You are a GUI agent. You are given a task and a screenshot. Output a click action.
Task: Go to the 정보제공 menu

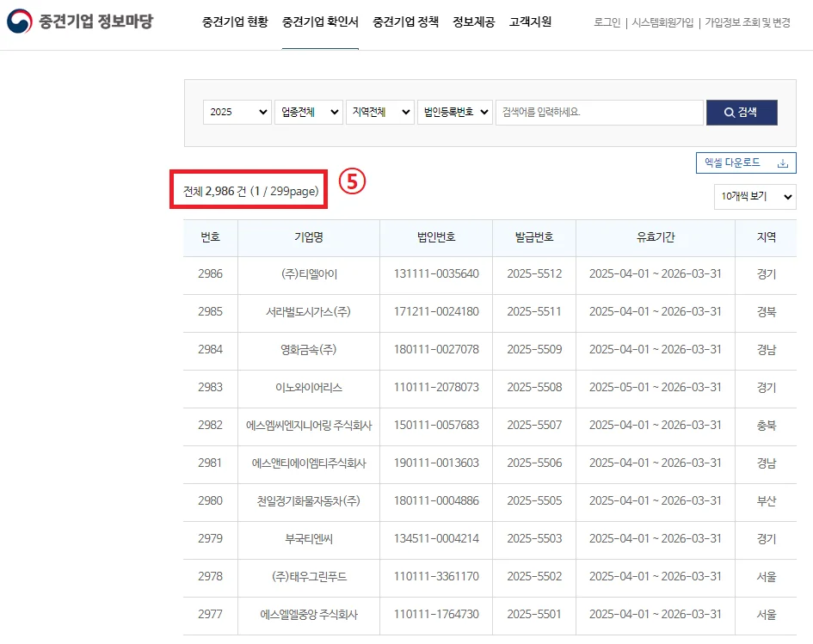(474, 22)
